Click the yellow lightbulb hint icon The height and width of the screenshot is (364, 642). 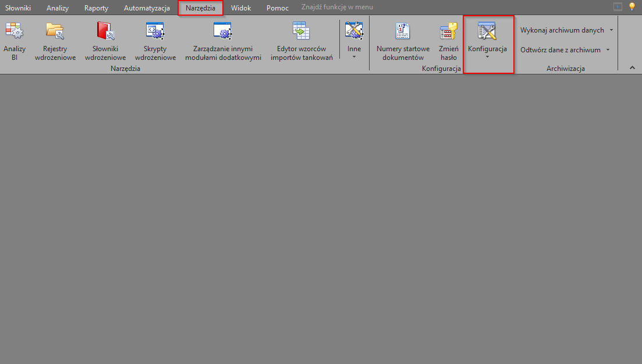[x=632, y=7]
